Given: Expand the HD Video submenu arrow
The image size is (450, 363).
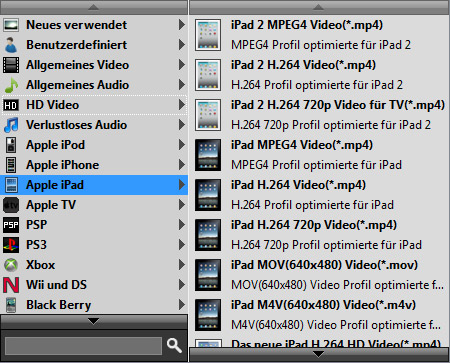Looking at the screenshot, I should [182, 105].
